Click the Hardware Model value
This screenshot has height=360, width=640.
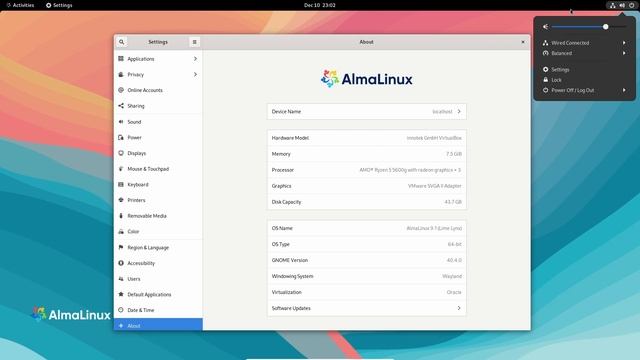click(x=434, y=138)
